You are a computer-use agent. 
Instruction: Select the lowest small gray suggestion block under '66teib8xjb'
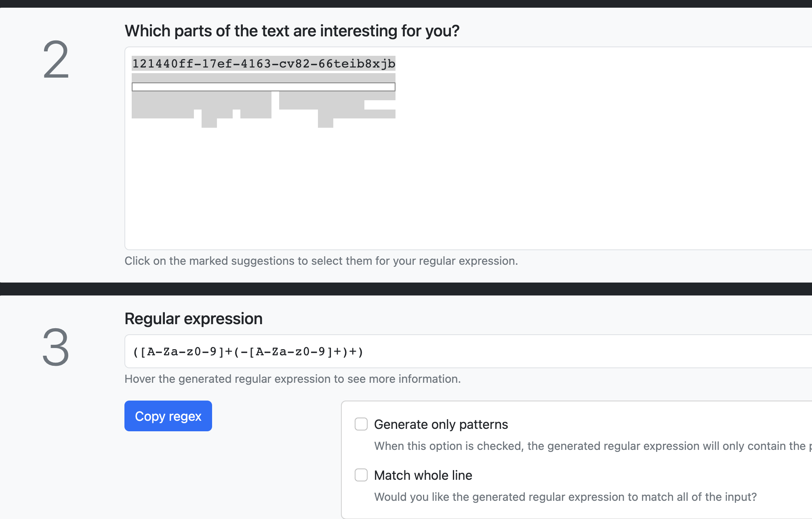[x=325, y=123]
